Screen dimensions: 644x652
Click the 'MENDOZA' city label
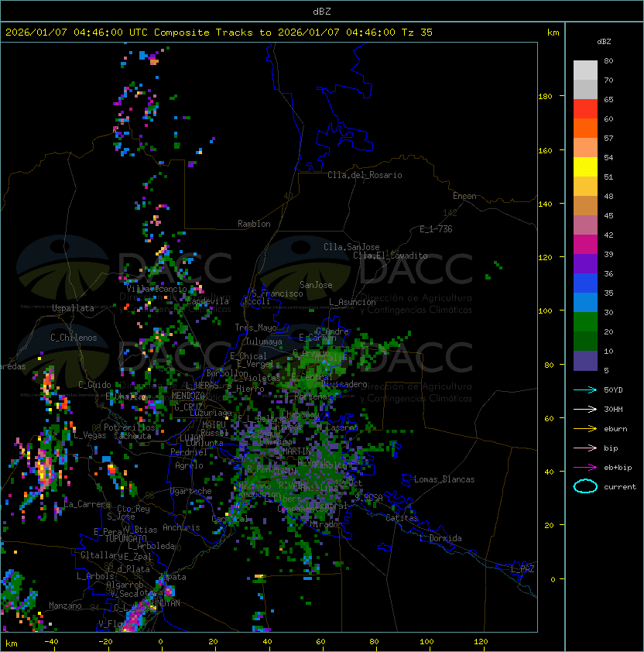pos(188,396)
